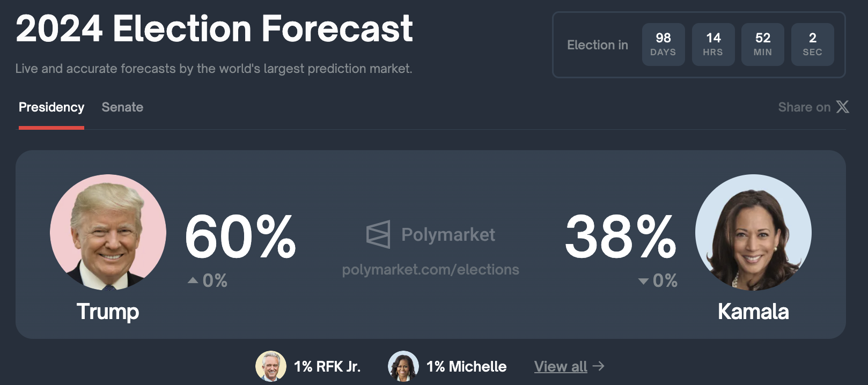Click the Share on X link
Viewport: 868px width, 385px height.
pyautogui.click(x=813, y=107)
